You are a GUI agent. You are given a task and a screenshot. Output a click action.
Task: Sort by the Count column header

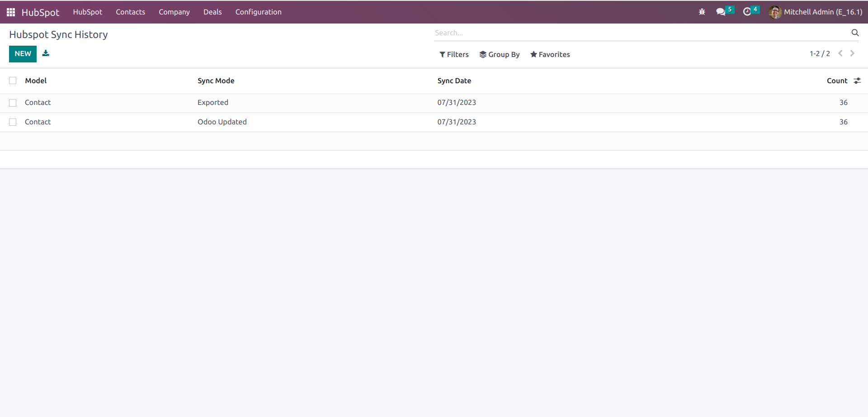pos(837,81)
